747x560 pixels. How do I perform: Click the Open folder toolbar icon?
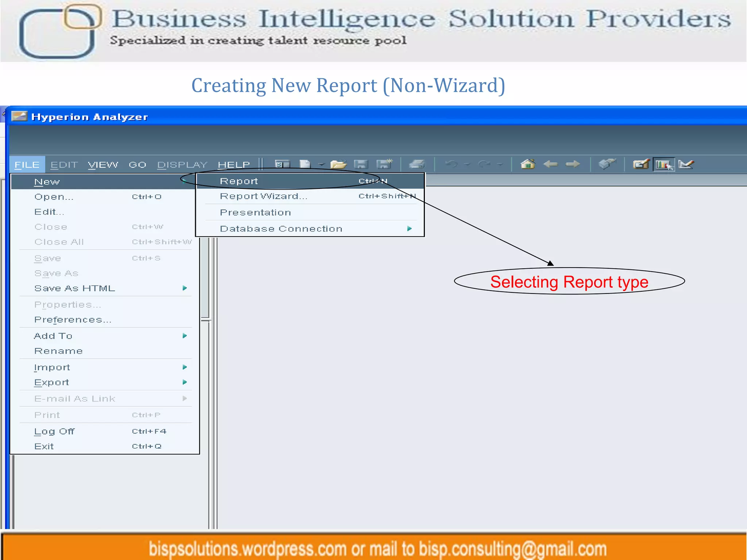pyautogui.click(x=338, y=164)
